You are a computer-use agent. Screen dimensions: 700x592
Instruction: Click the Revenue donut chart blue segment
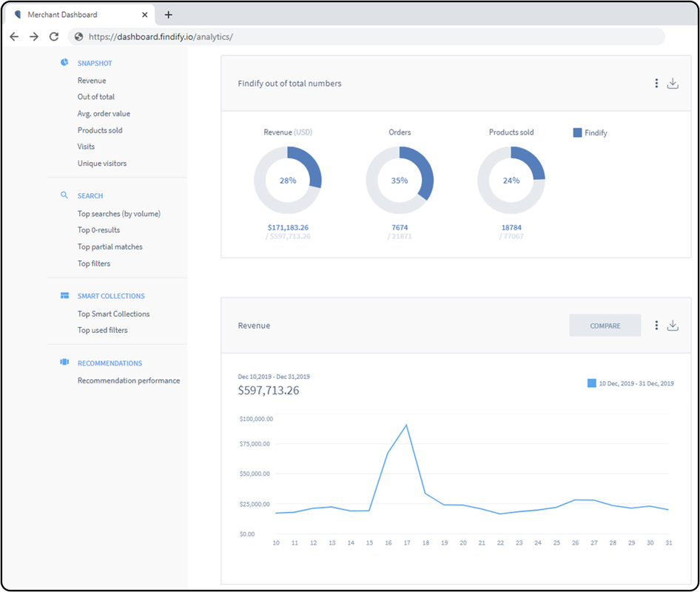(312, 166)
